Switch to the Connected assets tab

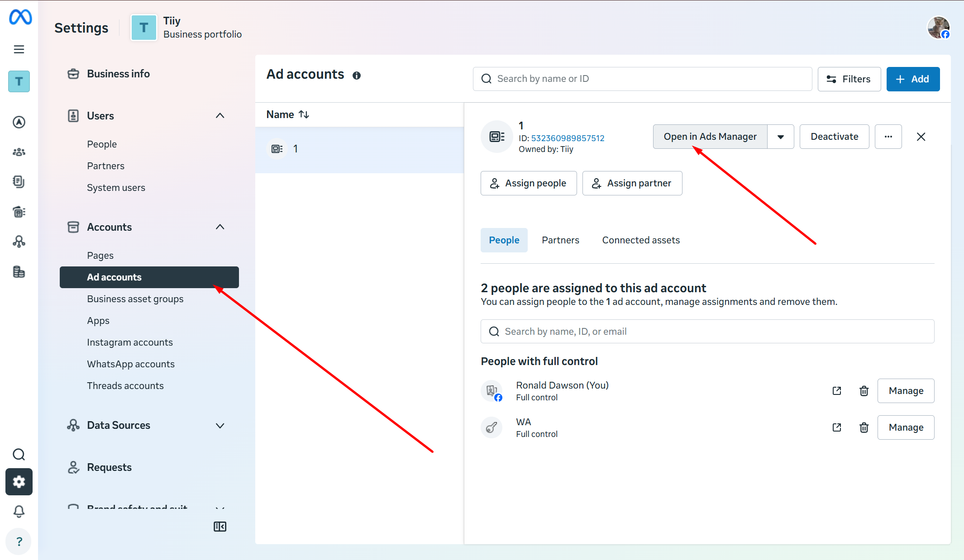(x=641, y=240)
